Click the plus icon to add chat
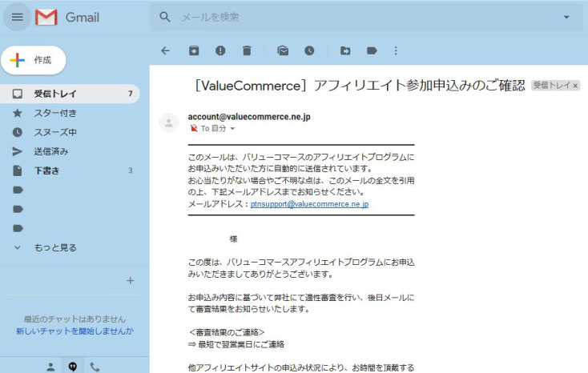 click(130, 280)
